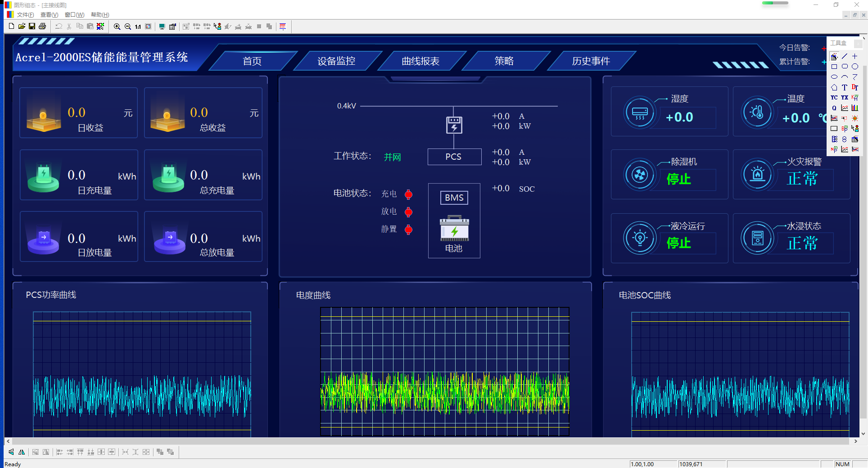Click the horizontal scrollbar right arrow
This screenshot has width=868, height=468.
coord(856,441)
